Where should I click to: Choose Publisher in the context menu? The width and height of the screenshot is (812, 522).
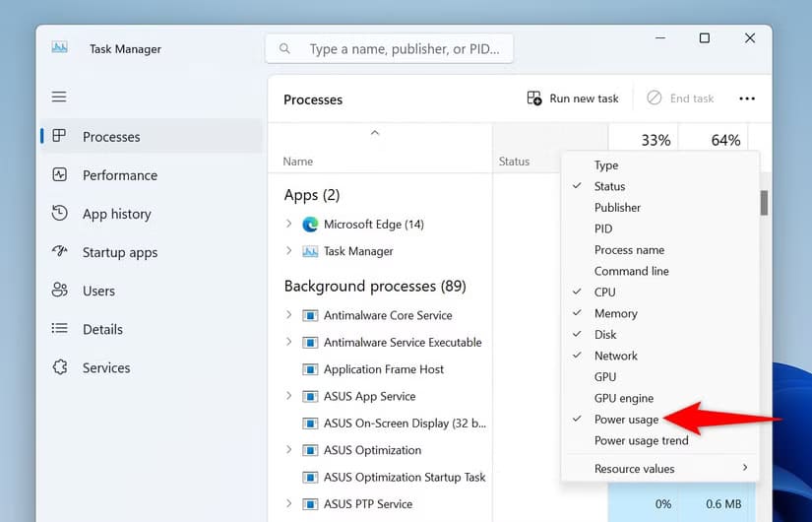(x=617, y=208)
